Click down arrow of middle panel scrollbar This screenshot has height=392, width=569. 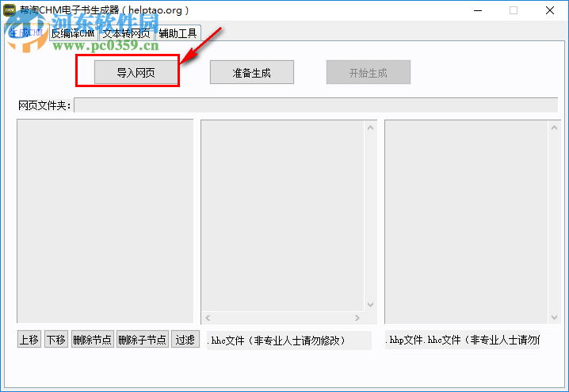tap(371, 305)
